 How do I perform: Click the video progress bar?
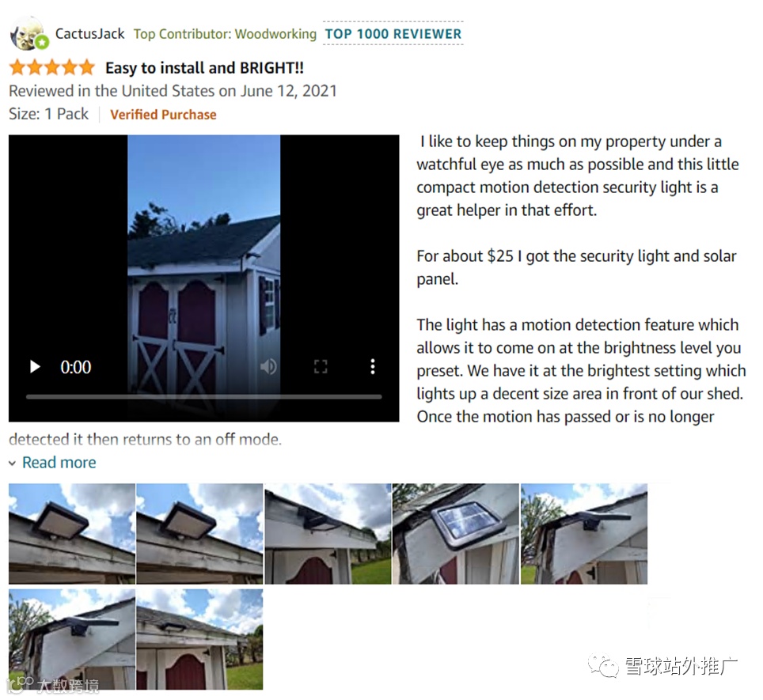point(204,397)
